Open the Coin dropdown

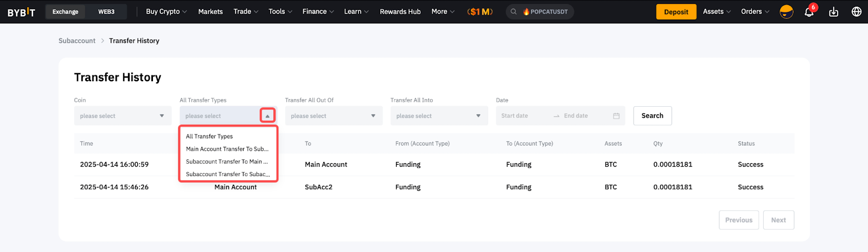pos(123,116)
